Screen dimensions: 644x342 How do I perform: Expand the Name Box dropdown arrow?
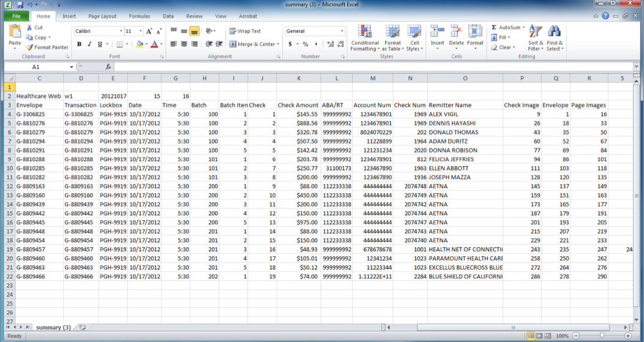pos(71,67)
